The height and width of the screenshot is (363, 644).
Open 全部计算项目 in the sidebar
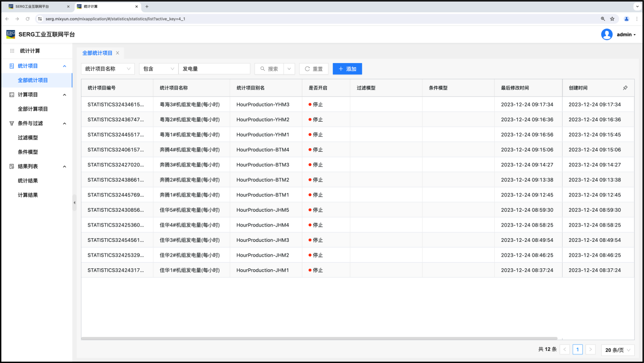[33, 109]
